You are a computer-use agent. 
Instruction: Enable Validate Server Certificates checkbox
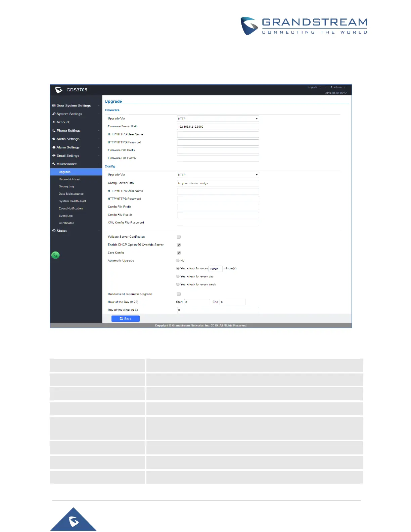coord(179,237)
